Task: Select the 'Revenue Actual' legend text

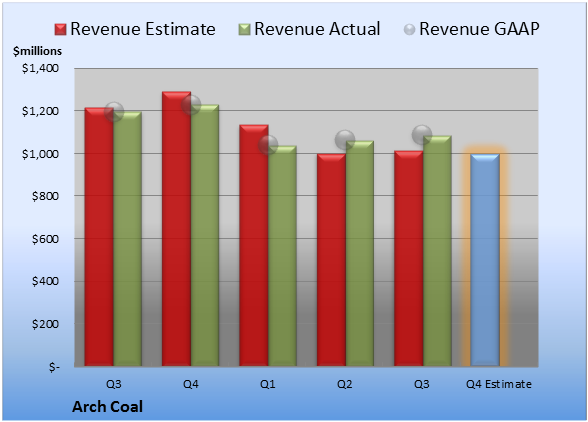Action: pyautogui.click(x=317, y=29)
